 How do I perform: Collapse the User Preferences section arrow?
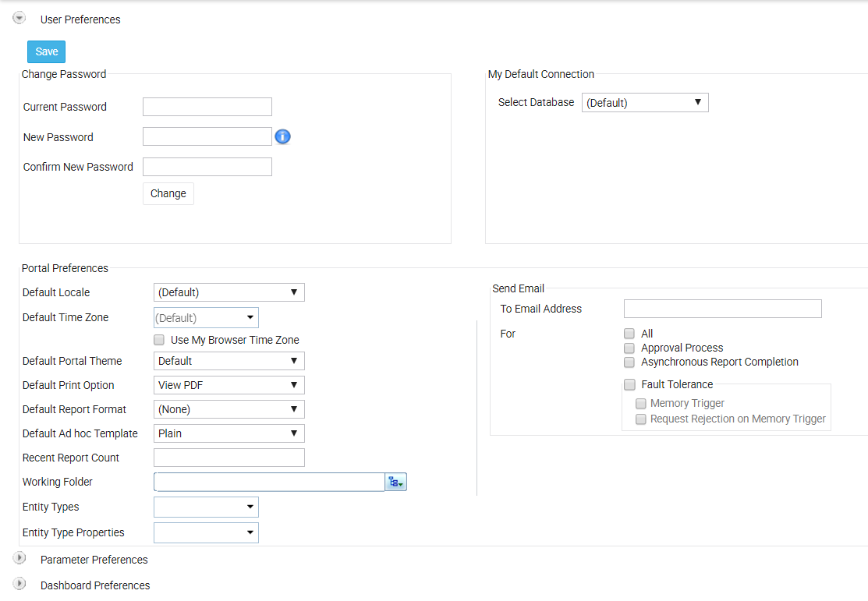point(19,16)
